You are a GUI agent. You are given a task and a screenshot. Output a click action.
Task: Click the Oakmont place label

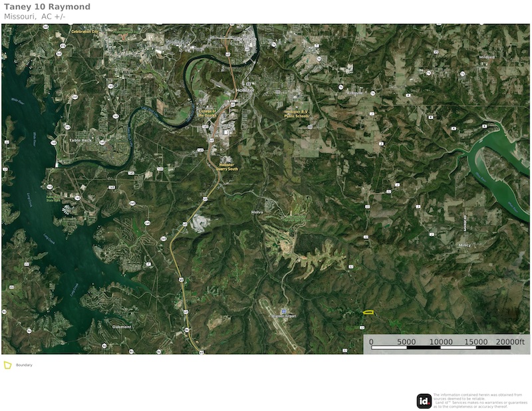click(122, 327)
